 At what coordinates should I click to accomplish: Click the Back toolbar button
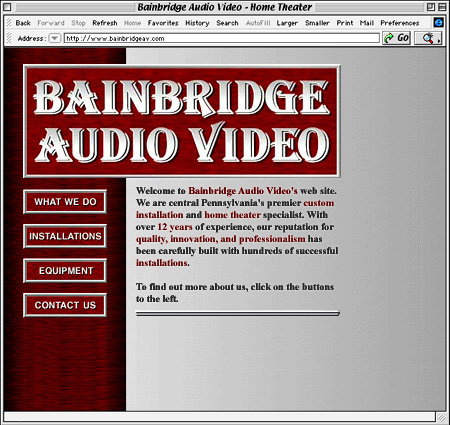[23, 23]
